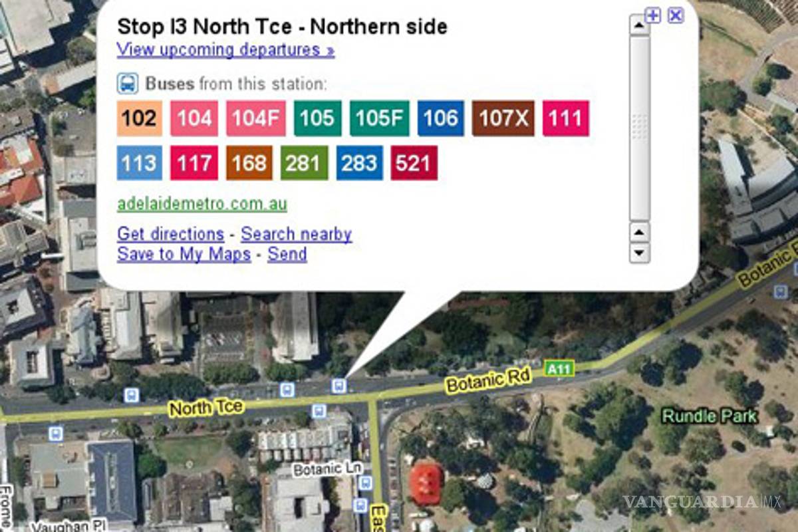Select the 168 bus route badge
Viewport: 798px width, 532px height.
(249, 164)
